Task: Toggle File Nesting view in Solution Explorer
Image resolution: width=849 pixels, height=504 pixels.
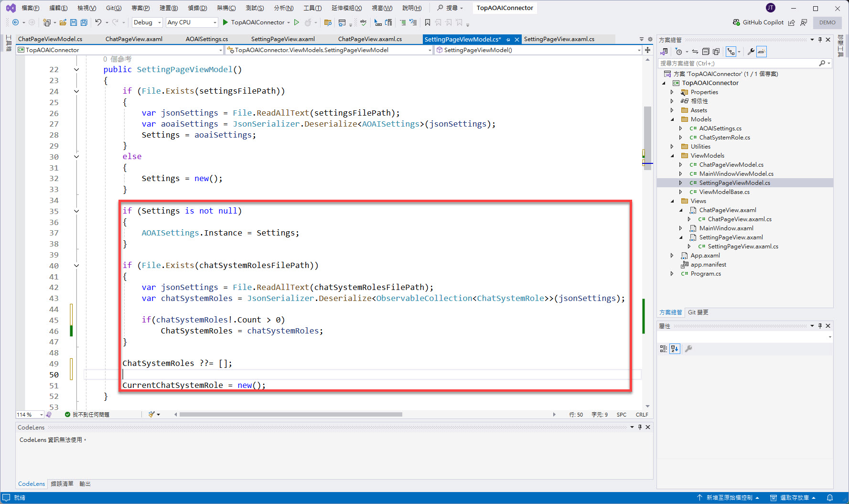Action: click(731, 52)
